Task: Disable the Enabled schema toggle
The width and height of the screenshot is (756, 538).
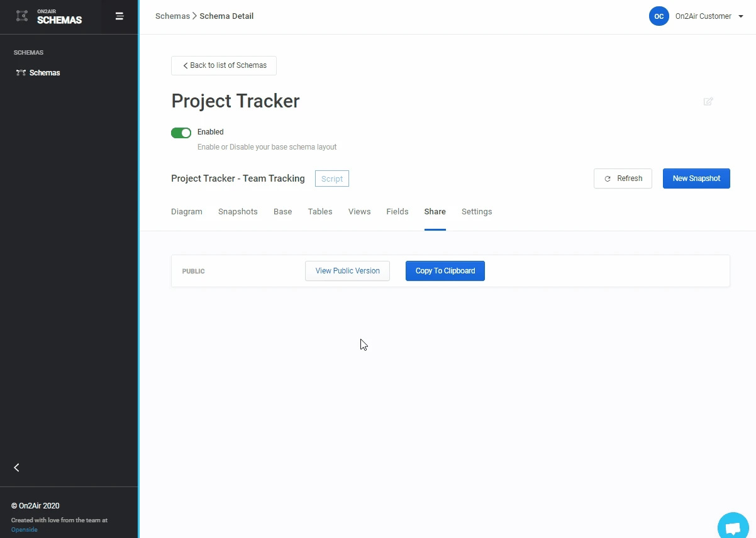Action: click(181, 133)
